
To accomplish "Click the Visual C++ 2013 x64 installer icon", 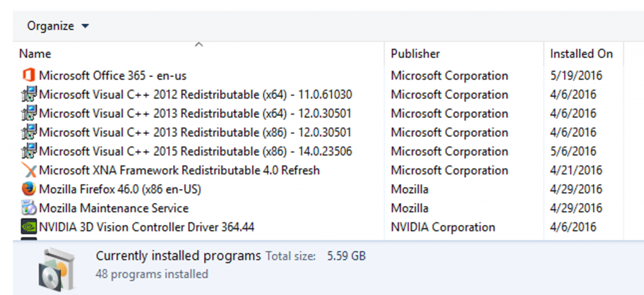I will (28, 113).
